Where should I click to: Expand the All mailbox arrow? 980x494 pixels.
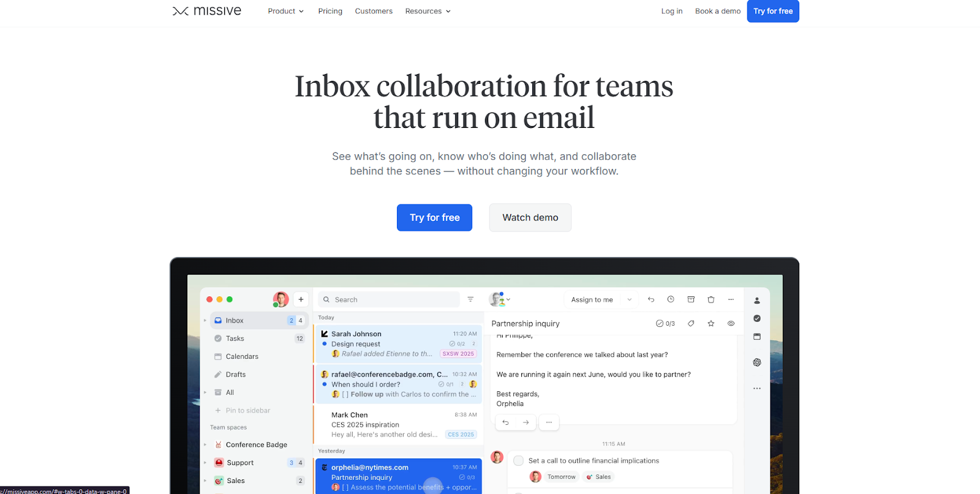point(205,392)
